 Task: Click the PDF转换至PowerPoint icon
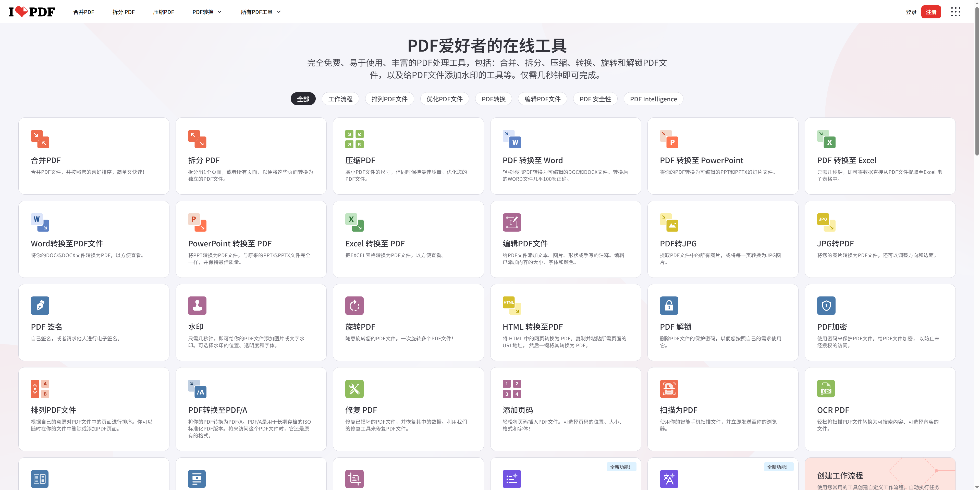[669, 139]
